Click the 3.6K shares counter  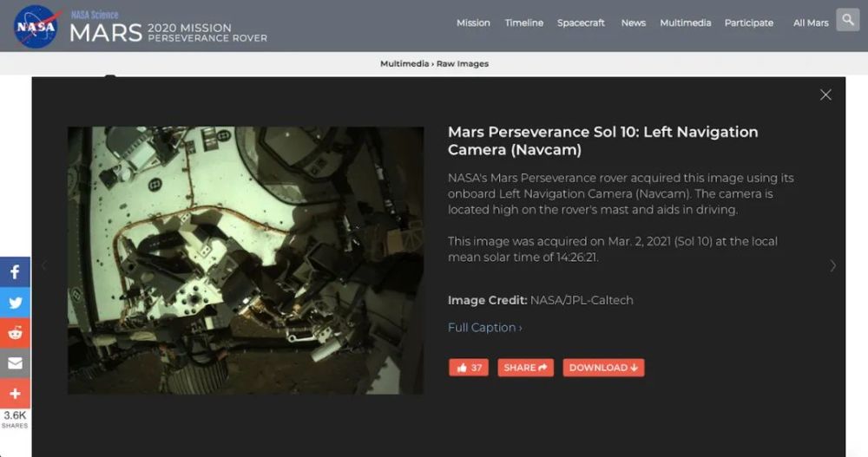[x=15, y=420]
